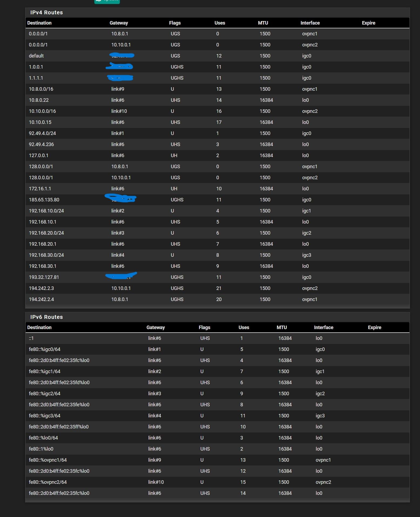Select IPv6 destination fe80::1%lo0
The image size is (420, 517).
point(41,449)
